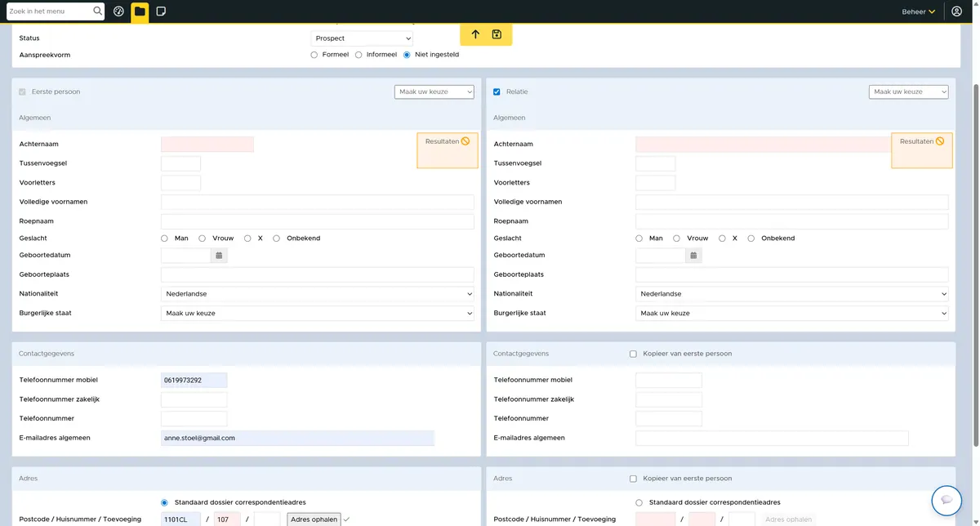Open Eerste persoon Nationaliteit dropdown
Viewport: 980px width, 526px height.
(318, 294)
